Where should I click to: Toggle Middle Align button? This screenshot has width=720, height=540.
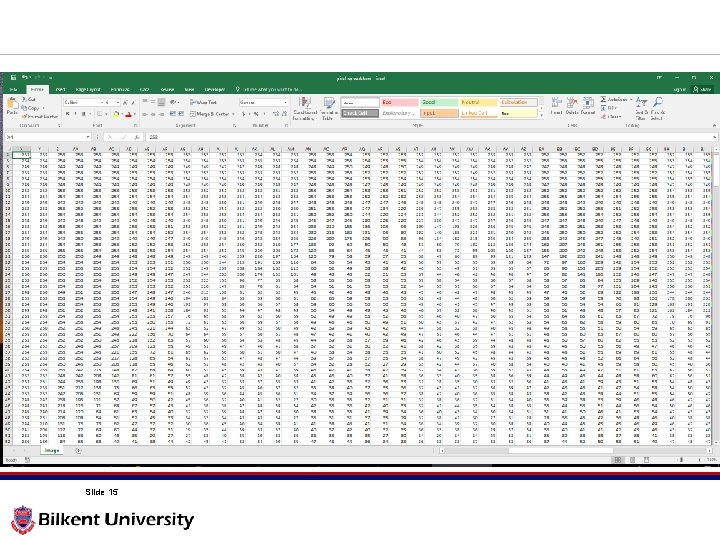coord(153,102)
